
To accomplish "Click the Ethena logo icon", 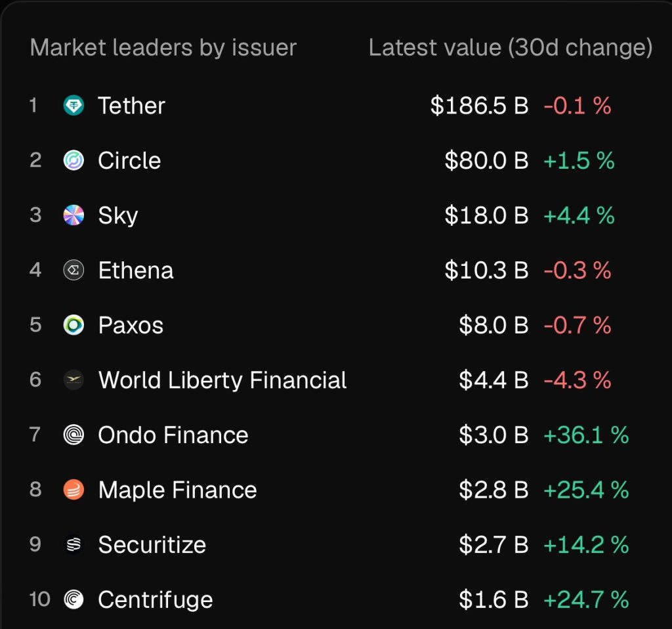I will point(73,271).
